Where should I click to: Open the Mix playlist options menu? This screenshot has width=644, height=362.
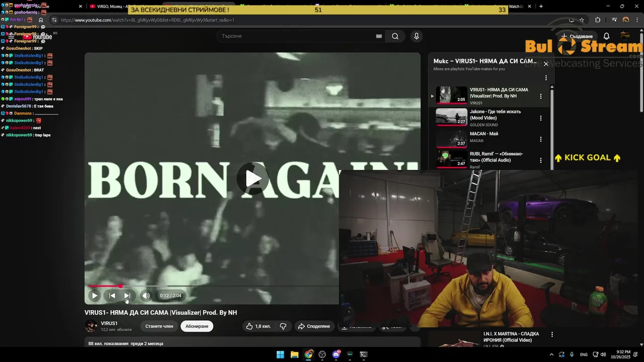click(546, 78)
